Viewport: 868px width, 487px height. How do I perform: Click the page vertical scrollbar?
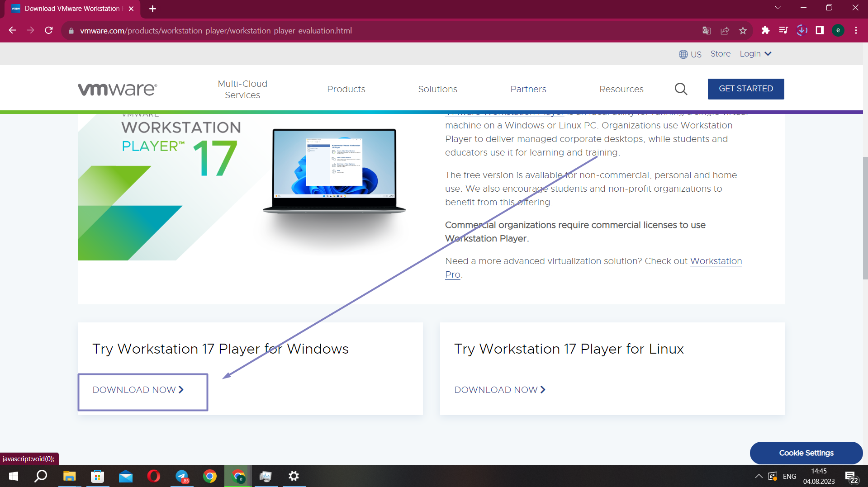865,218
